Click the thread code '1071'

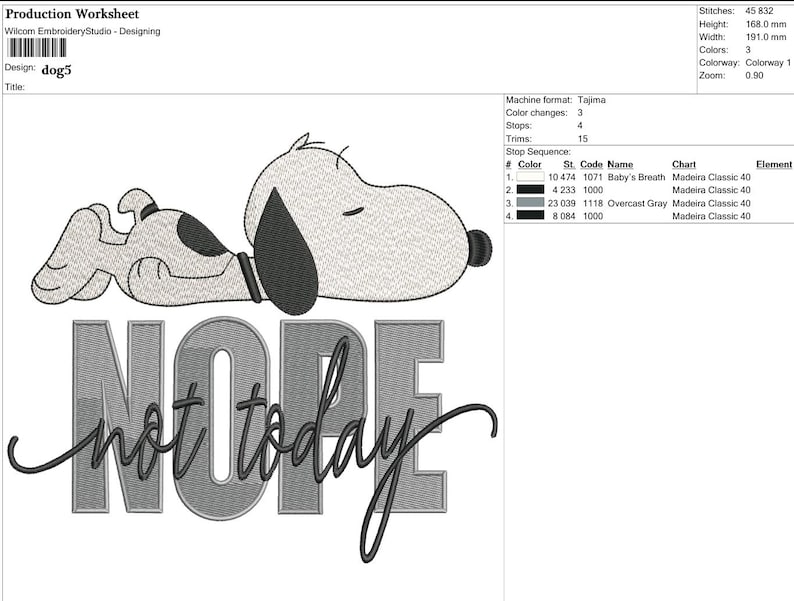point(592,177)
